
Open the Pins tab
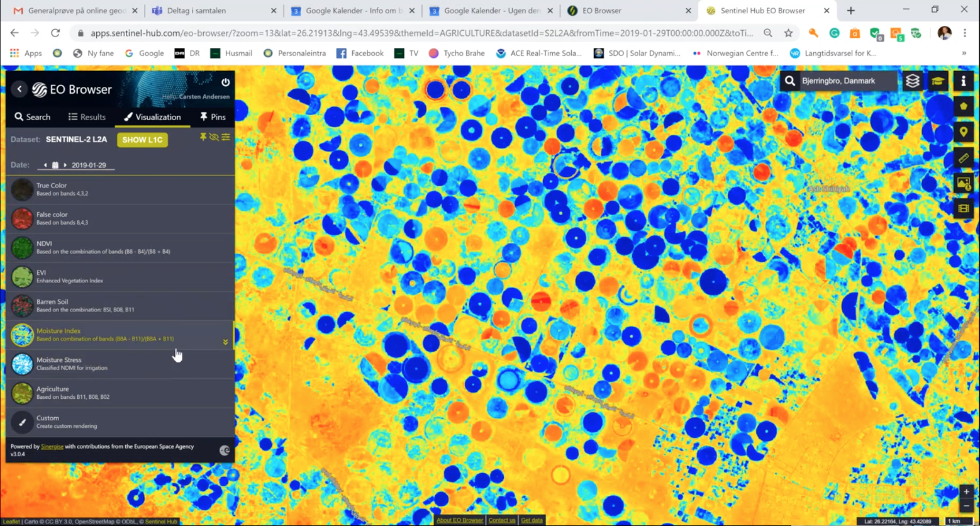point(213,117)
